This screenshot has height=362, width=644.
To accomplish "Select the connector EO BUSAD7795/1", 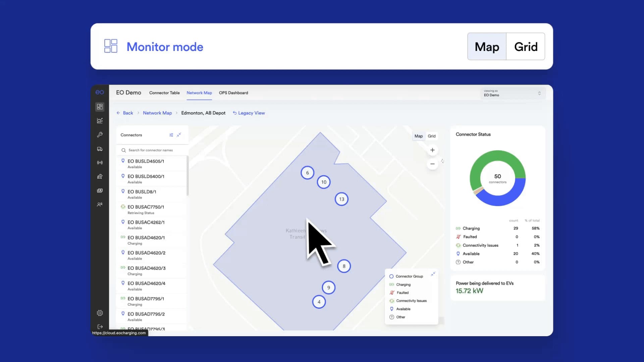I will (x=152, y=301).
